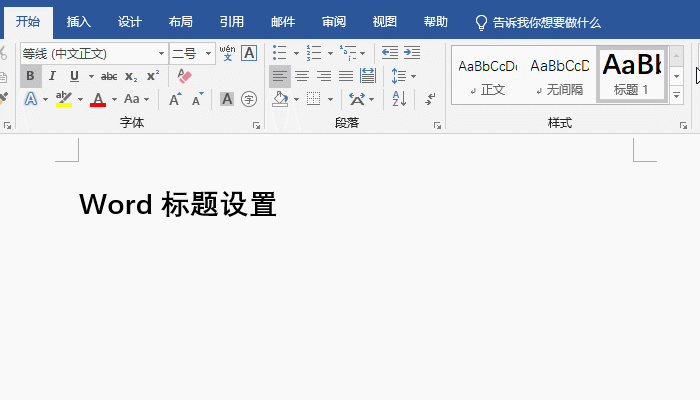This screenshot has width=700, height=400.
Task: Click the clear formatting eraser icon
Action: pos(184,76)
